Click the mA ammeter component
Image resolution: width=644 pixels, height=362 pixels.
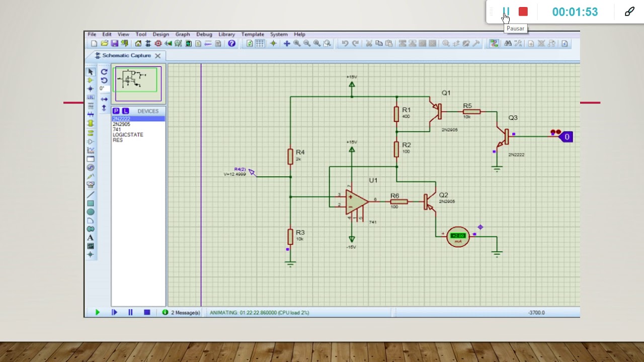(458, 236)
